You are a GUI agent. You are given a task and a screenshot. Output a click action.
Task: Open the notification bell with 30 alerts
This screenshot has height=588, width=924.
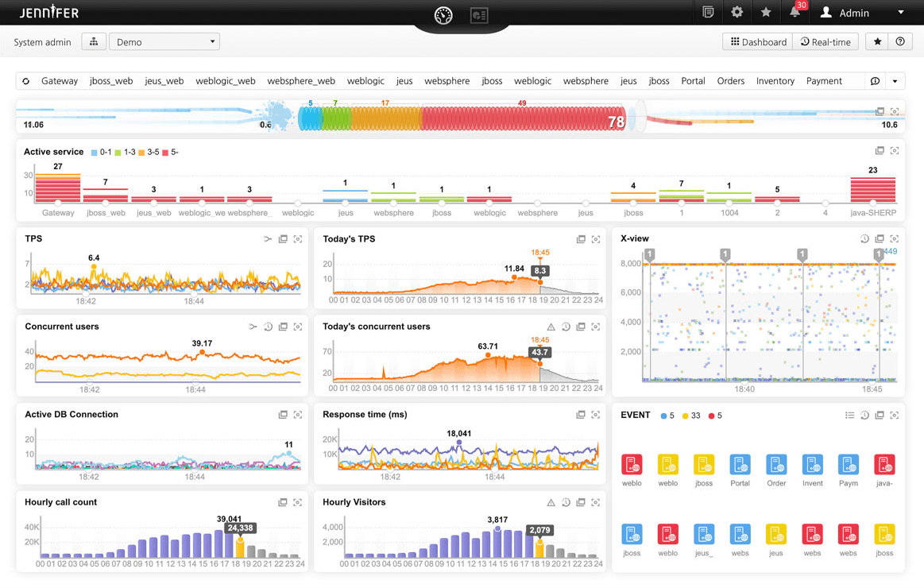pyautogui.click(x=794, y=13)
